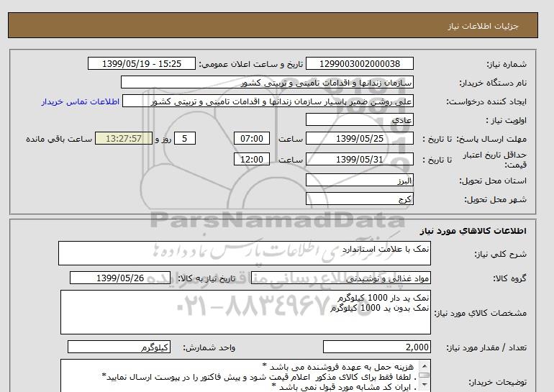Click the response deadline date 1399/05/25
Image resolution: width=554 pixels, height=392 pixels.
coord(359,138)
